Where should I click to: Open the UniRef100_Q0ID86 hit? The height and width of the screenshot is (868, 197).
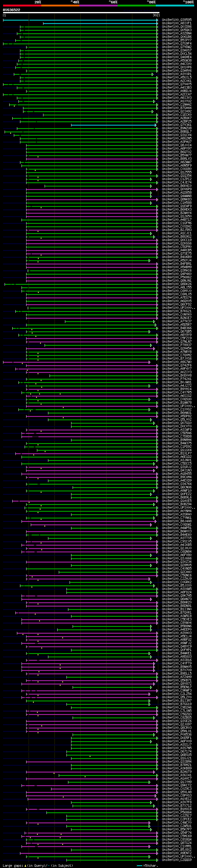tap(177, 26)
